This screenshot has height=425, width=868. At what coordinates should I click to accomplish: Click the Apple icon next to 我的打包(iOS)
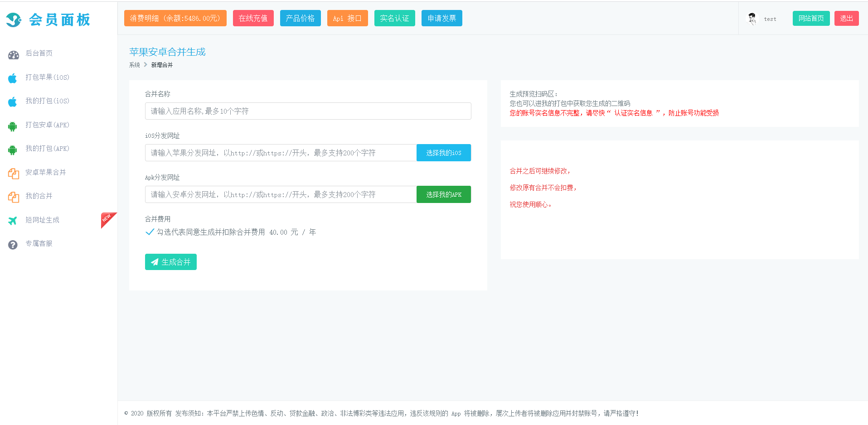13,102
